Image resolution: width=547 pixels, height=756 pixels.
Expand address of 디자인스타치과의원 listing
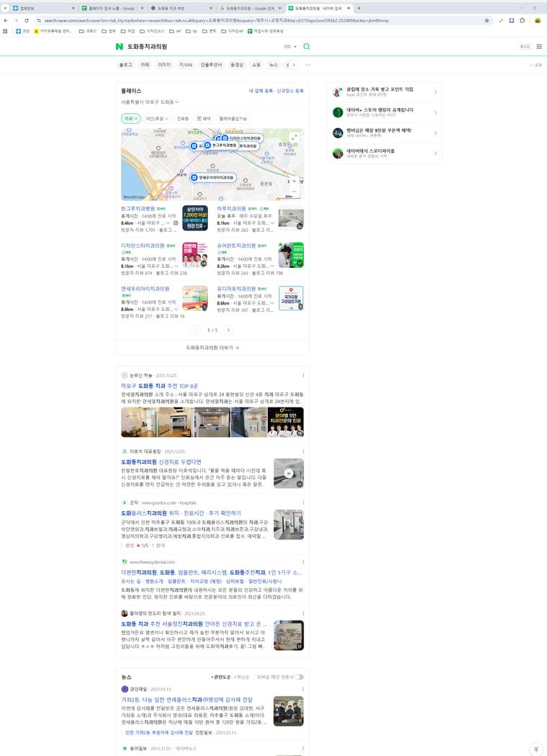pos(176,266)
